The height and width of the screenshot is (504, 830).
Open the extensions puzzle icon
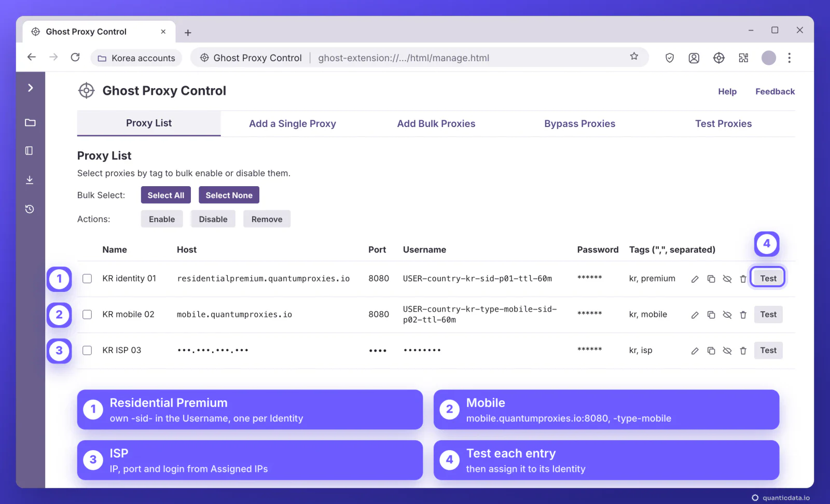743,58
